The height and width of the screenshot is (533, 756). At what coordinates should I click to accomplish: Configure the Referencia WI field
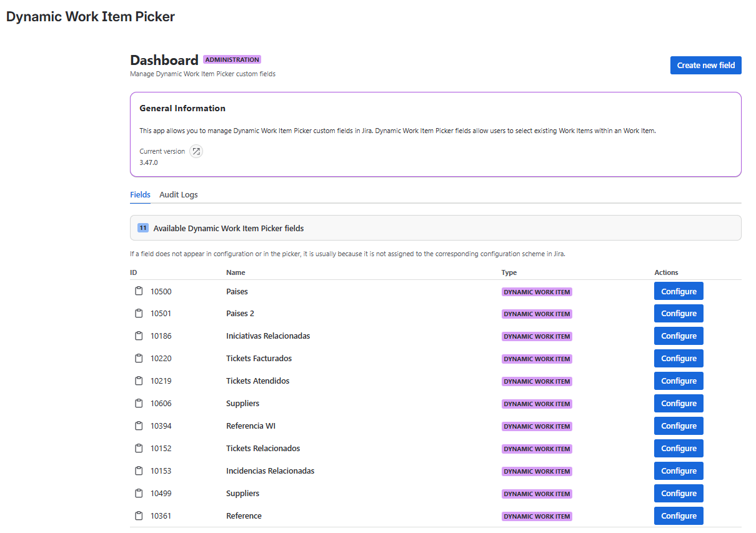(x=679, y=426)
